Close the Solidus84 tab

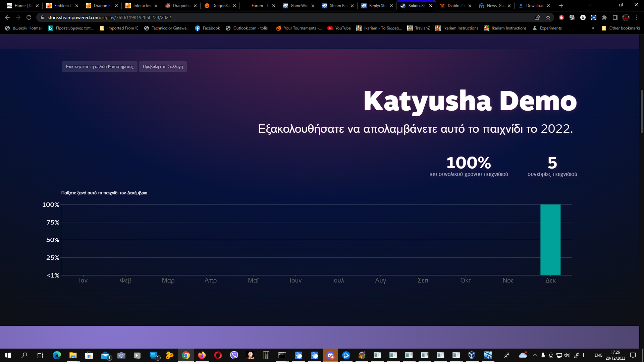coord(431,6)
